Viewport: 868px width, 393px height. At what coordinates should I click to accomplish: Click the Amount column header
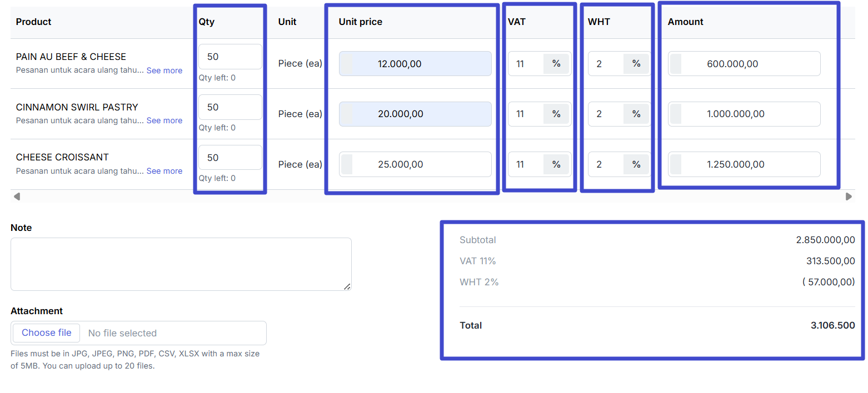[685, 22]
